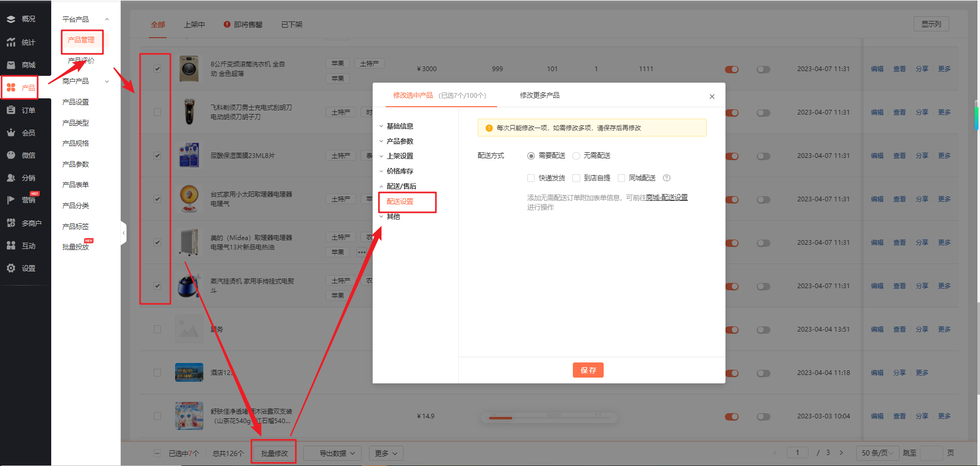The width and height of the screenshot is (980, 466).
Task: Open the 台式家用小太阳取暖器 product thumbnail
Action: (189, 199)
